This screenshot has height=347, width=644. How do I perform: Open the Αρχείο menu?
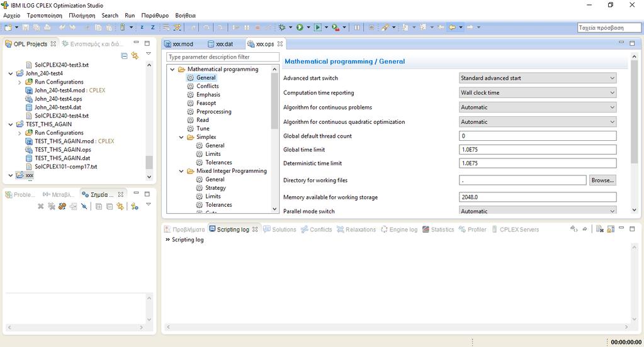(x=12, y=15)
